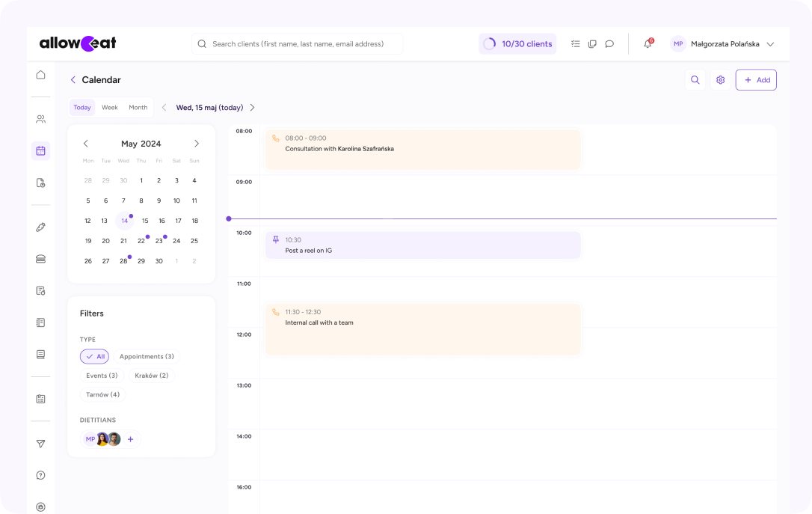Toggle the MP dietitian avatar filter
This screenshot has height=514, width=812.
tap(90, 439)
